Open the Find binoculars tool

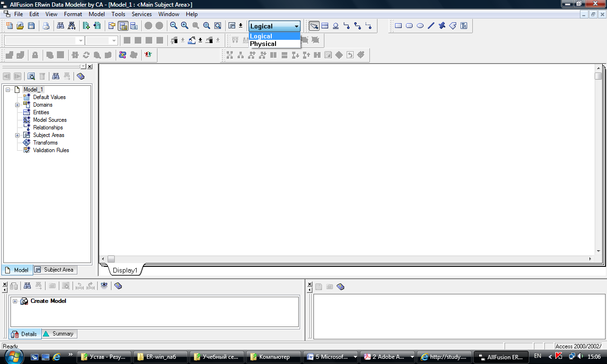[x=61, y=26]
